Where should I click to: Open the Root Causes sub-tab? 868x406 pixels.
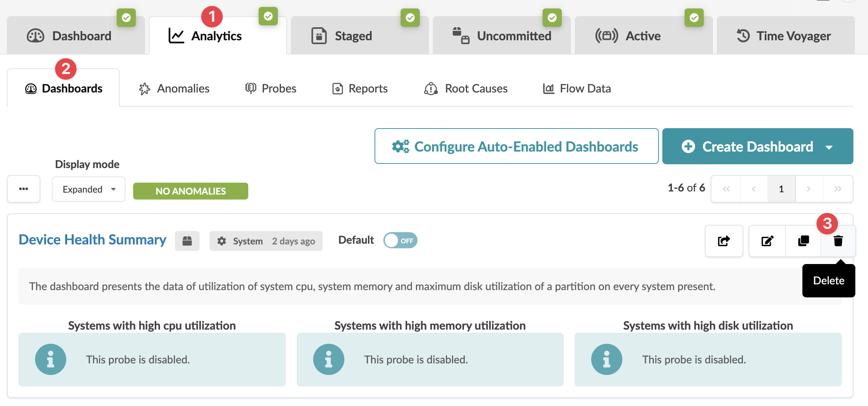pos(466,89)
